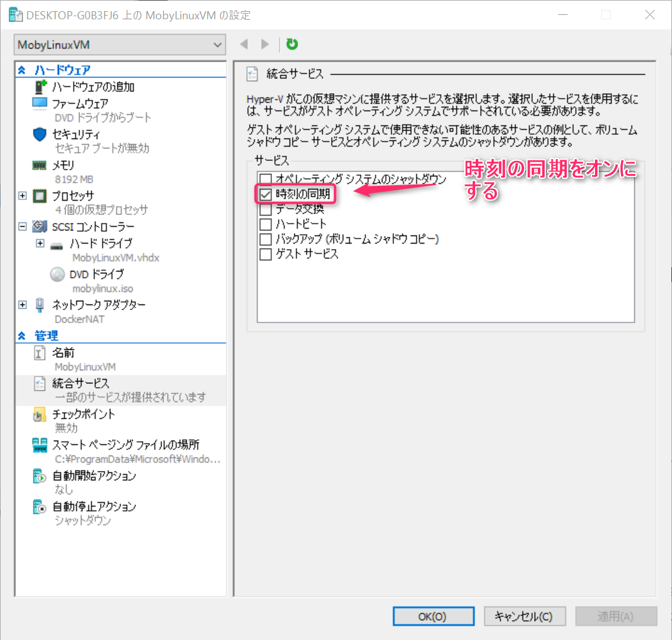Click the 4 個の仮想プロセッサ text
Viewport: 672px width, 640px height.
pyautogui.click(x=101, y=209)
